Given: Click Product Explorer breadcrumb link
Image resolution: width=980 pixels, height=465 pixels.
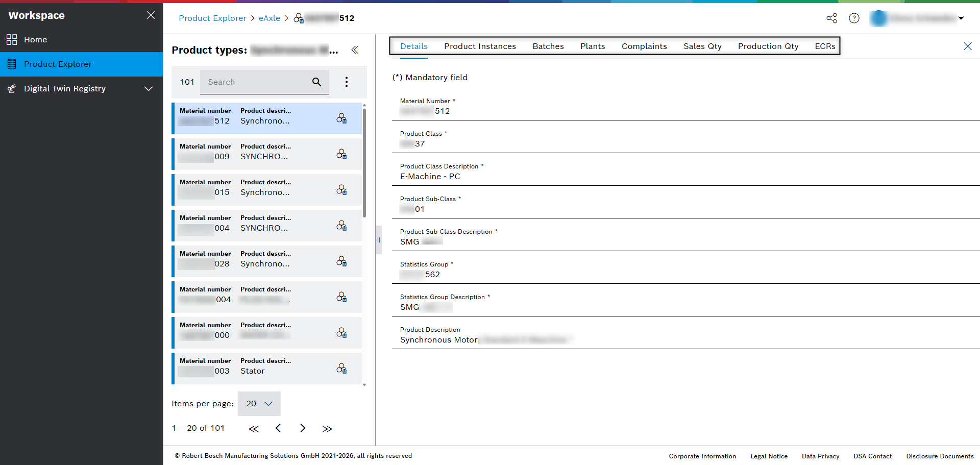Looking at the screenshot, I should tap(212, 18).
